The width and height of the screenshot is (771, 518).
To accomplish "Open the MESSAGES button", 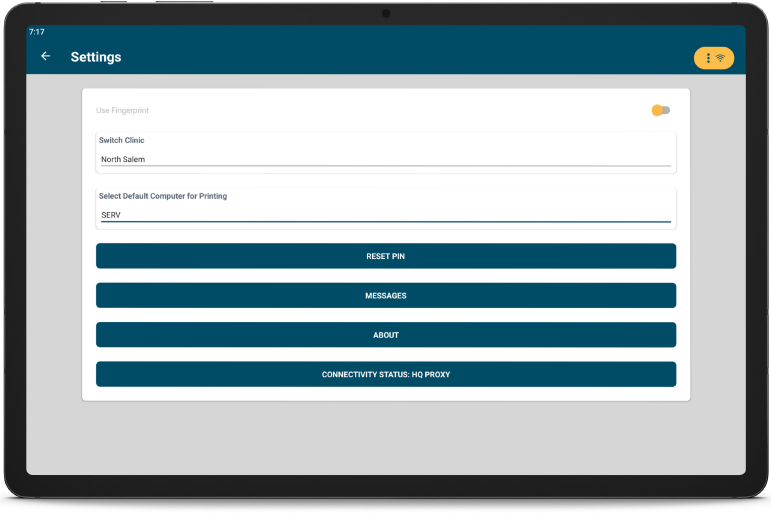I will tap(385, 295).
